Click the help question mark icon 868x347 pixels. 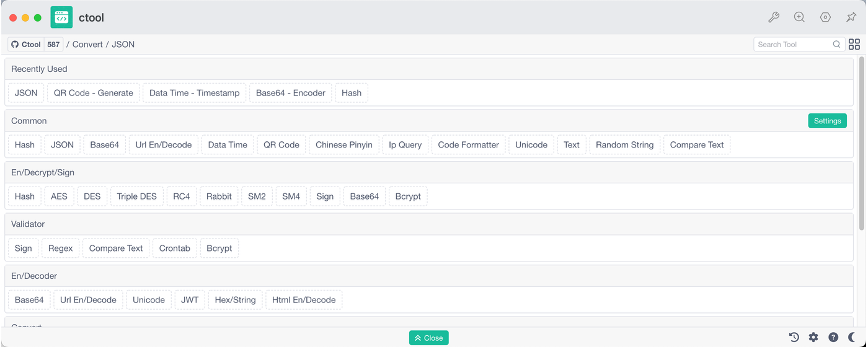pyautogui.click(x=833, y=337)
